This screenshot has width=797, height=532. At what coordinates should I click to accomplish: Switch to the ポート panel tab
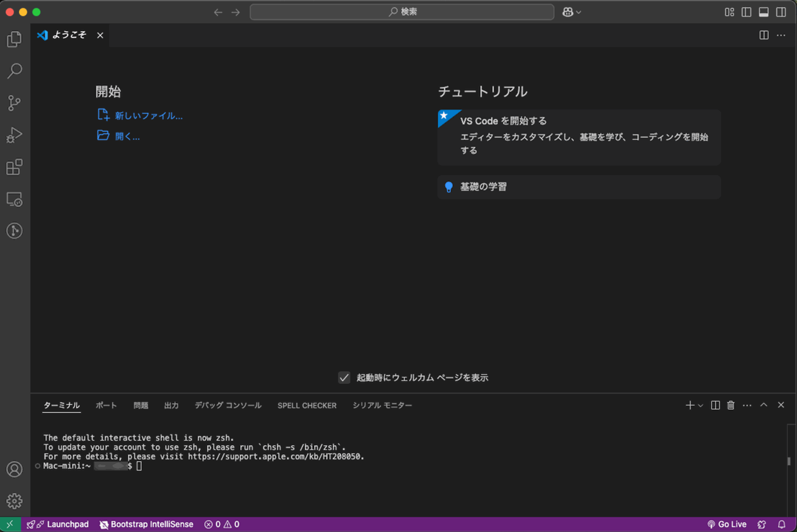[106, 406]
